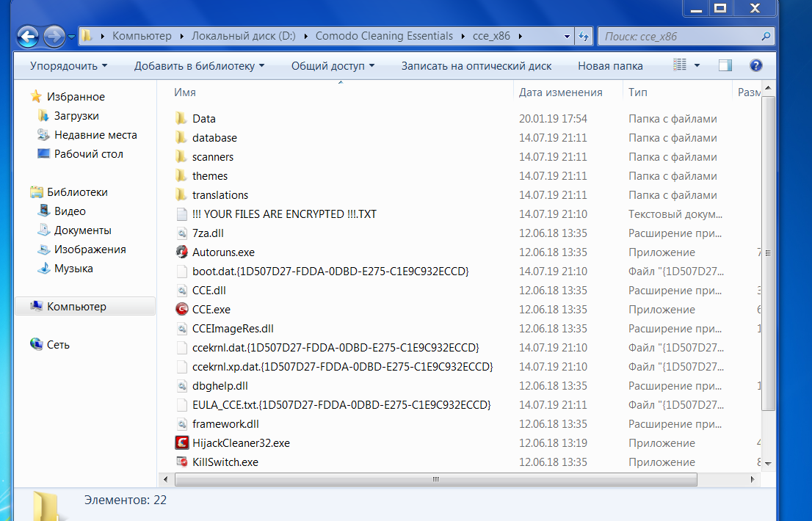The image size is (812, 521).
Task: Select EULA_CCE.txt encrypted file
Action: click(x=341, y=405)
